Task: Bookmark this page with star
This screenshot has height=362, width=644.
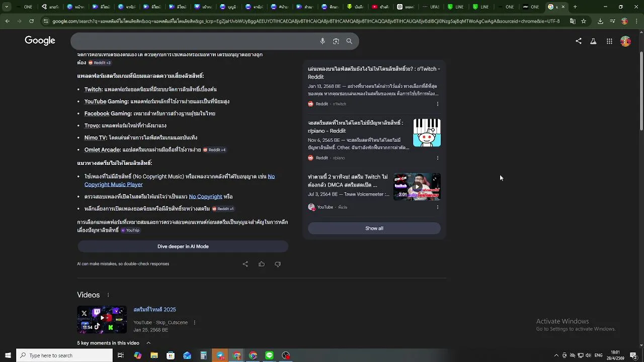Action: 584,21
